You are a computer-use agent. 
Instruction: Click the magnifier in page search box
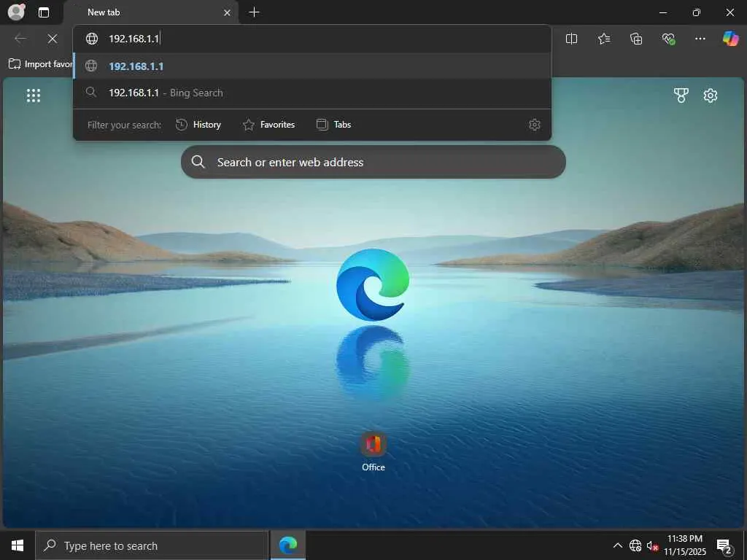pyautogui.click(x=198, y=162)
